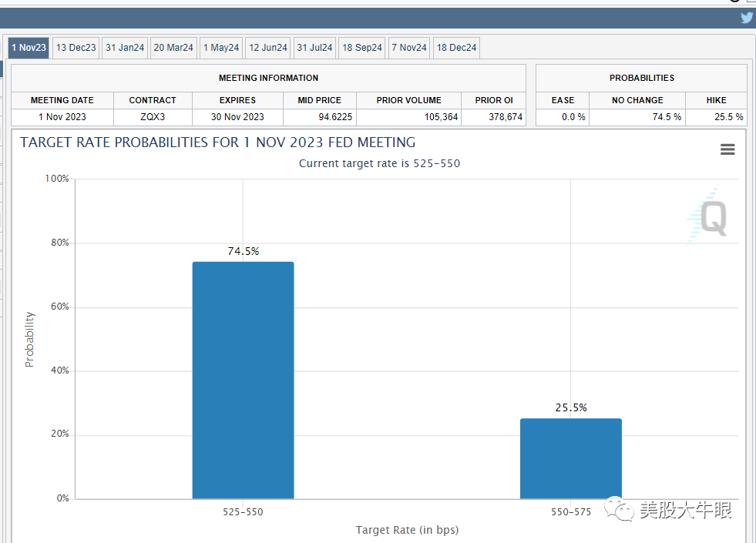
Task: Click the 525-550 x-axis label
Action: coord(243,512)
